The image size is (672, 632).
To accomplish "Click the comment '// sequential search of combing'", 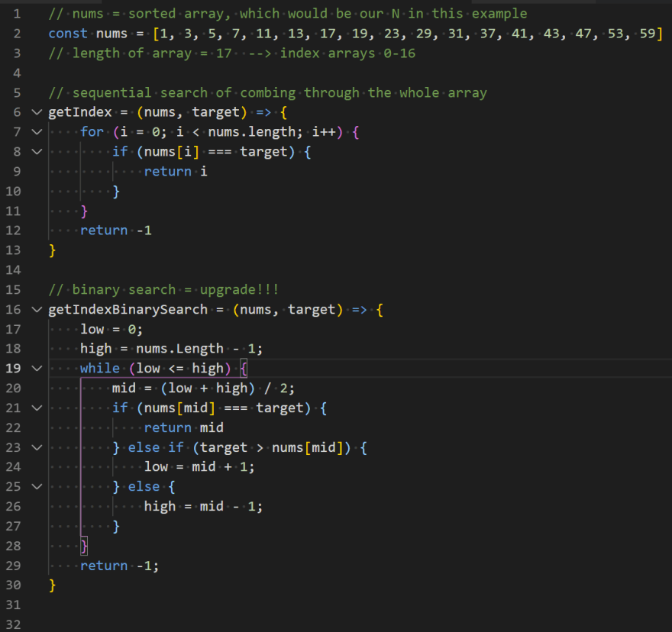I will coord(172,92).
